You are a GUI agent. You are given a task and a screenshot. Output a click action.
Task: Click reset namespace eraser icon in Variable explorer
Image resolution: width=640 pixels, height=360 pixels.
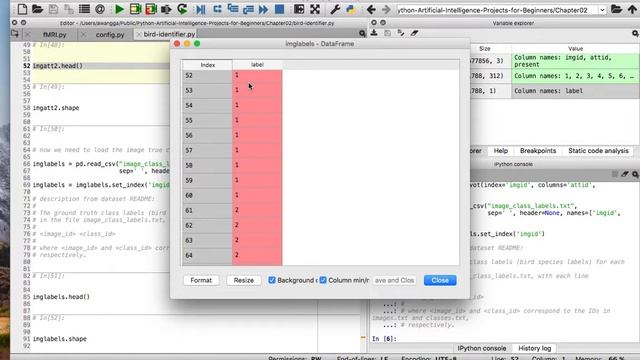tap(414, 33)
